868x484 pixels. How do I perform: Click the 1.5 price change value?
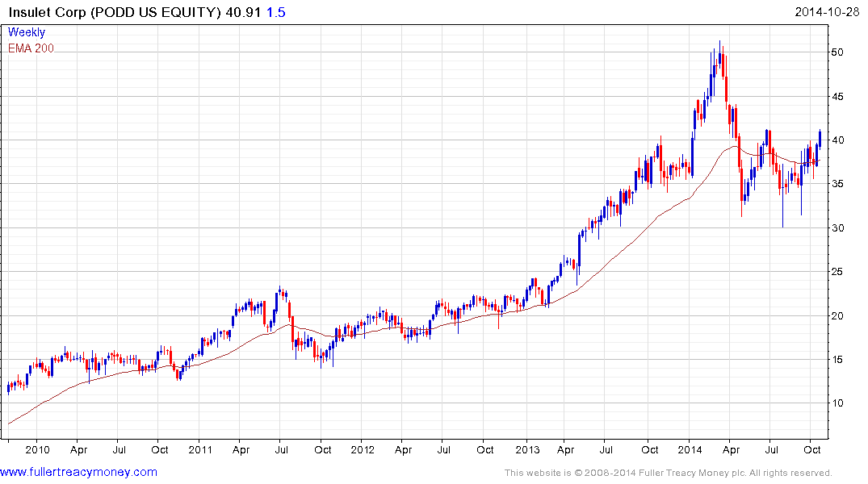[x=275, y=12]
